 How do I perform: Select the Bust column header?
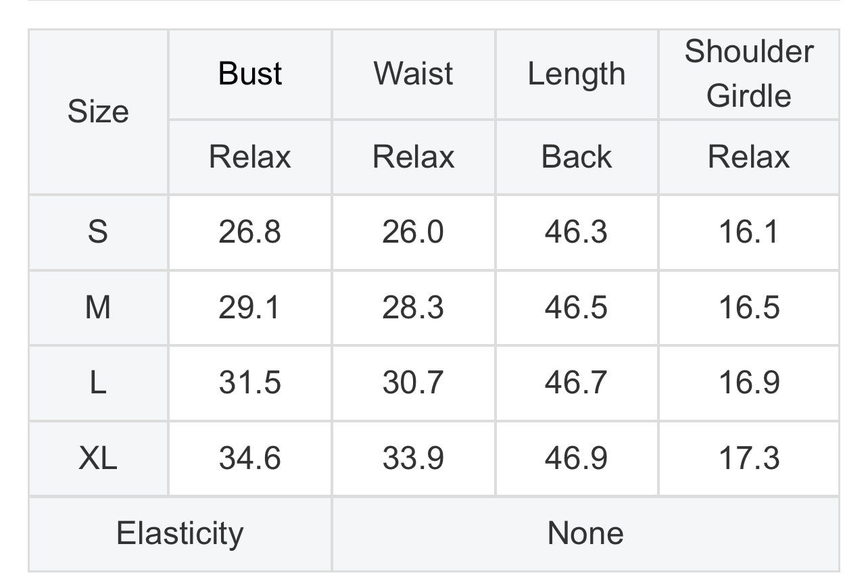coord(250,74)
